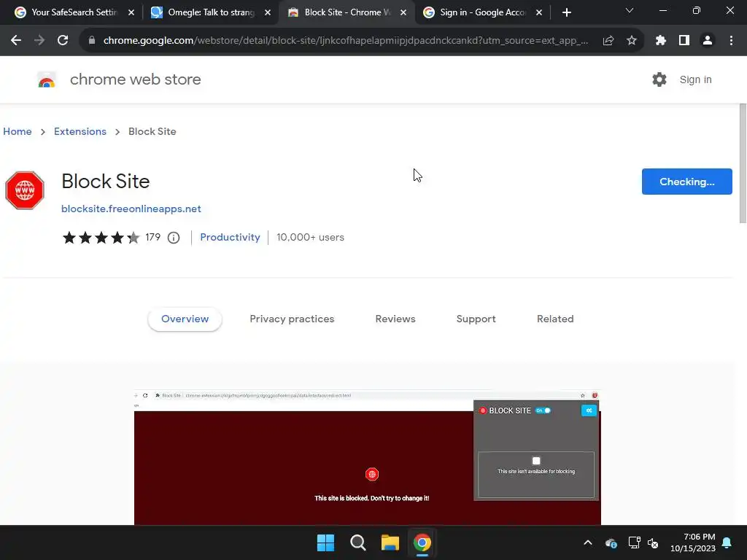Go to Home breadcrumb
This screenshot has width=747, height=560.
coord(18,131)
